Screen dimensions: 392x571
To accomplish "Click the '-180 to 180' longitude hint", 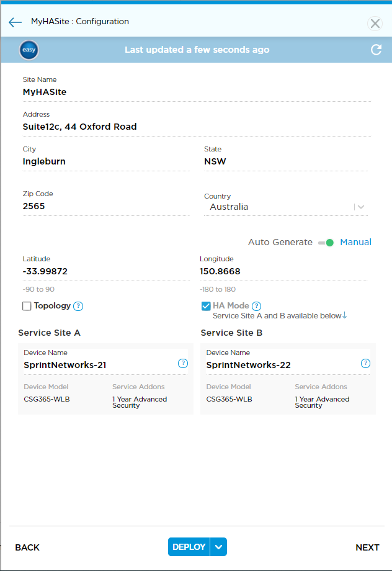I will 218,289.
